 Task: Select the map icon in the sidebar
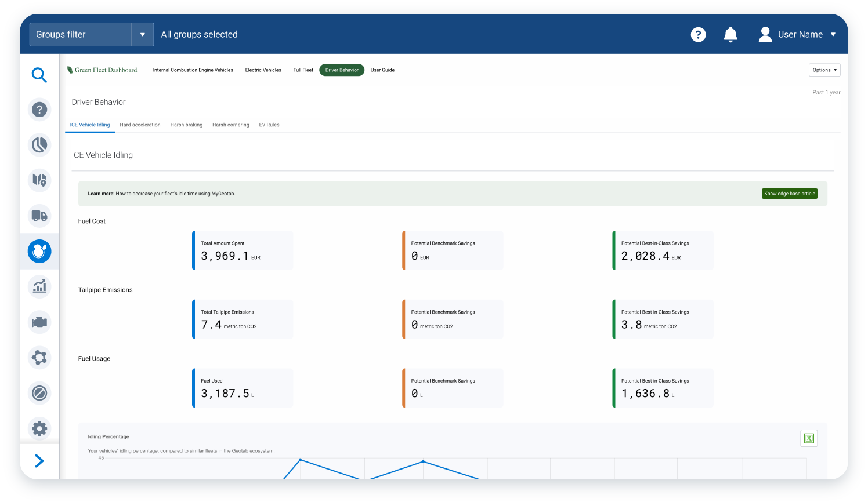click(x=39, y=180)
